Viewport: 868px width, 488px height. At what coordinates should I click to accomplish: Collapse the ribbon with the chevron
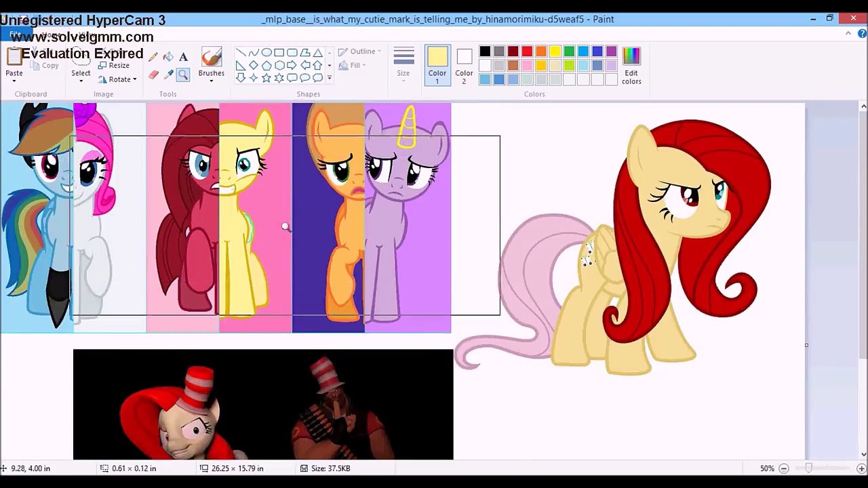pyautogui.click(x=848, y=33)
